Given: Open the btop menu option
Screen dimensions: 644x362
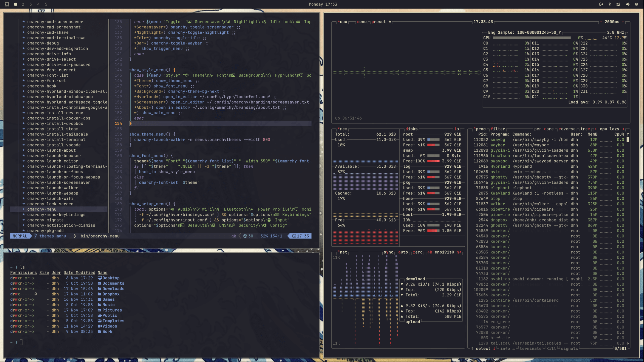Looking at the screenshot, I should (x=361, y=22).
